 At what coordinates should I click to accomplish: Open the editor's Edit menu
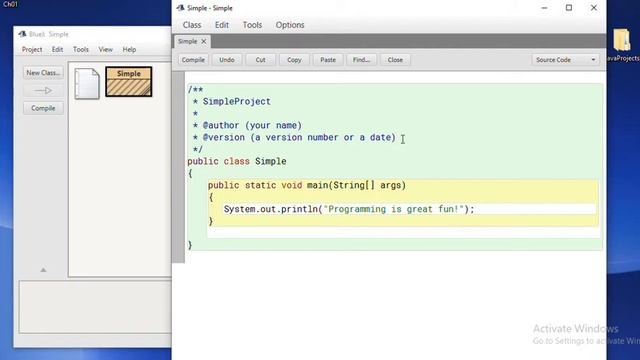(222, 25)
